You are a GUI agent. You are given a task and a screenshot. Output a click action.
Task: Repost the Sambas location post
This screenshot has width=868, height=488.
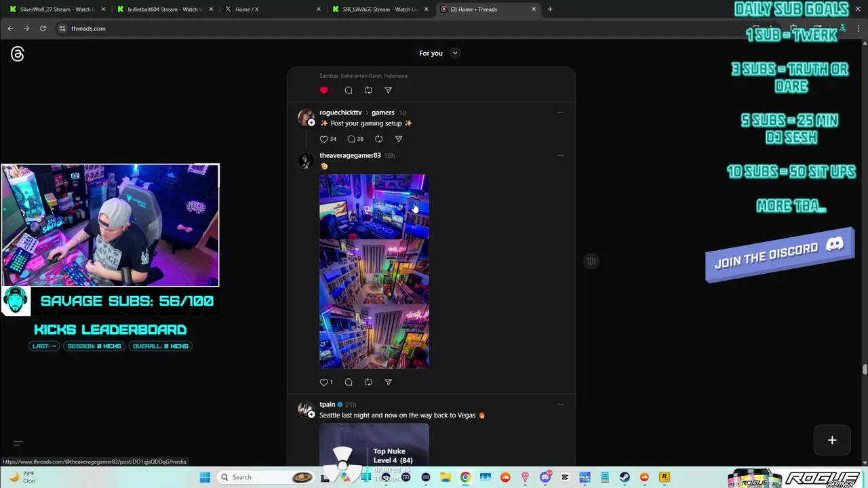click(368, 90)
